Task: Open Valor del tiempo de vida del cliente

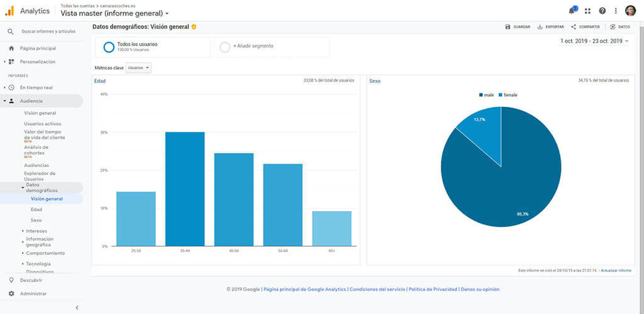Action: (45, 135)
